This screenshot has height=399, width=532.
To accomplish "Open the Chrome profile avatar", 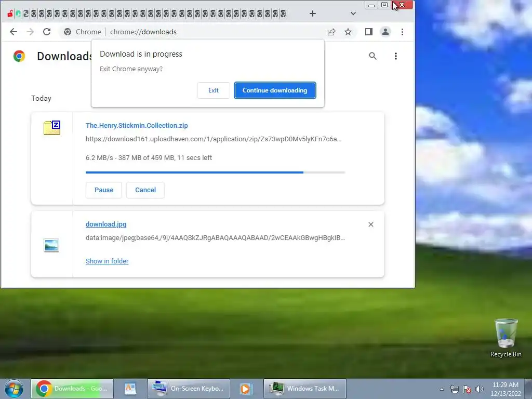I will 385,32.
